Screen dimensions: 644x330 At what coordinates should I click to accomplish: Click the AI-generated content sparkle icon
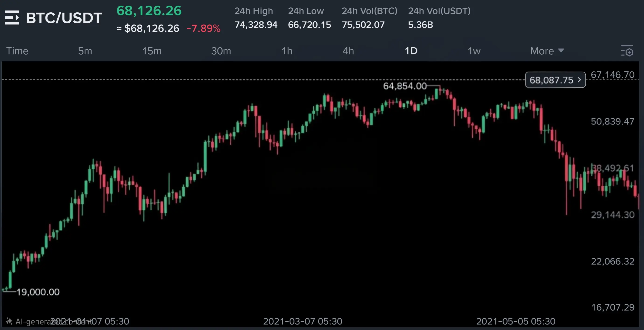point(9,321)
